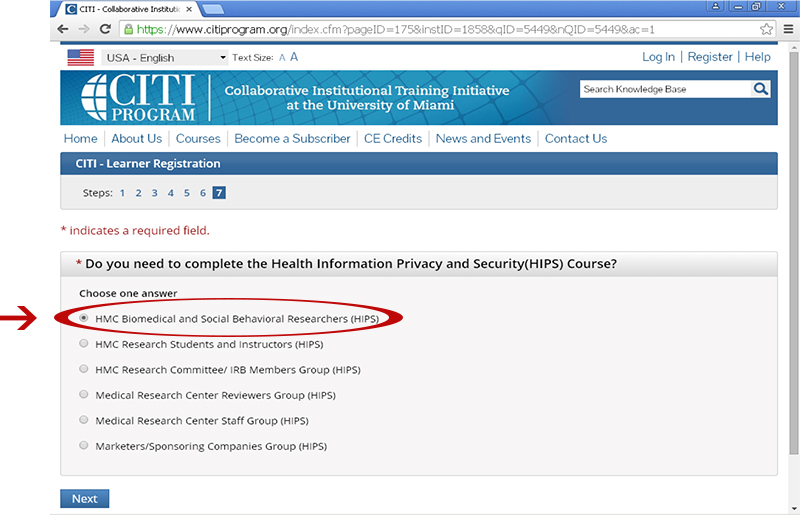Open News and Events menu item

click(x=483, y=138)
